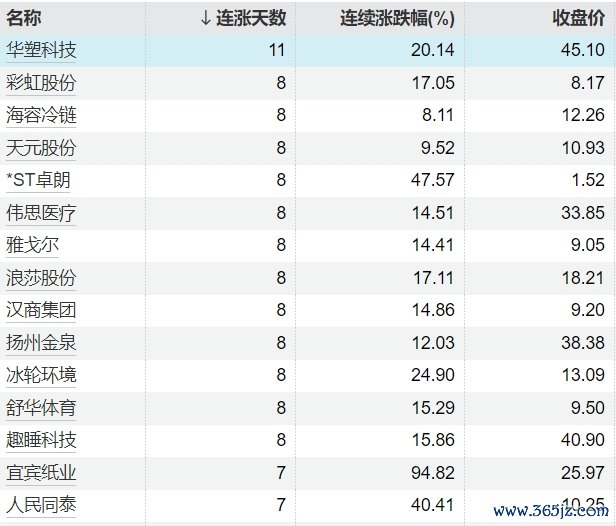The width and height of the screenshot is (616, 526).
Task: Select closing price 9.05
Action: [x=588, y=245]
